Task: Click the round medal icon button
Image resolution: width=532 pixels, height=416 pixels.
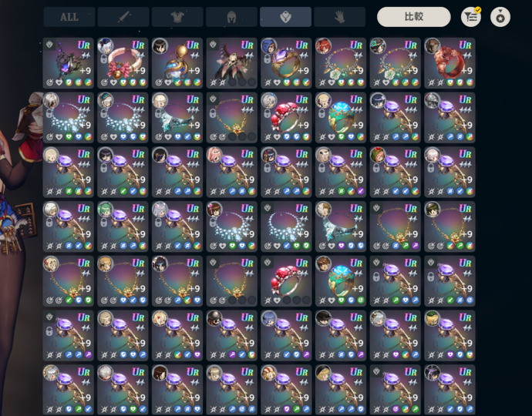Action: [500, 17]
